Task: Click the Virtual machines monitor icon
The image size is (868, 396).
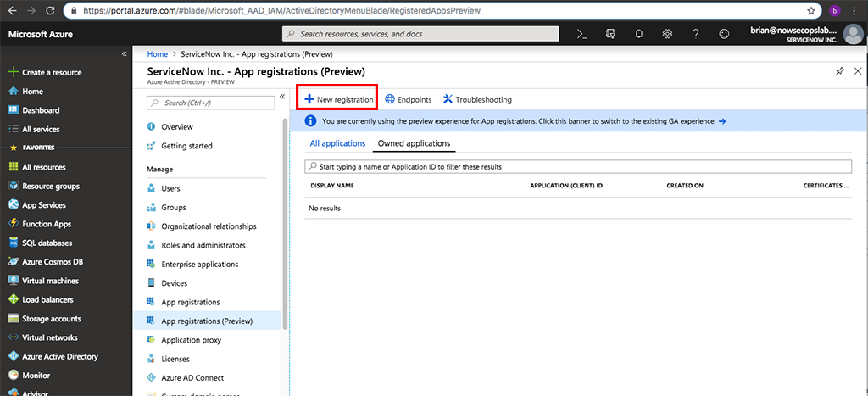Action: (x=14, y=281)
